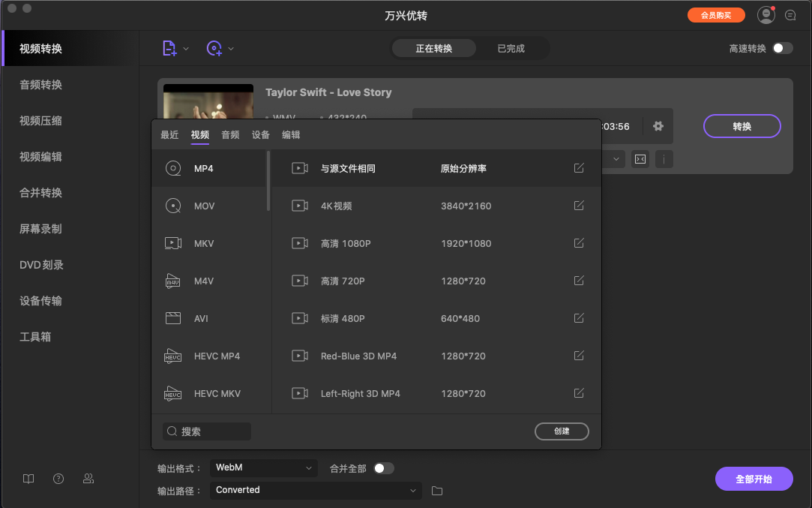This screenshot has width=812, height=508.
Task: Click the account avatar icon
Action: point(766,14)
